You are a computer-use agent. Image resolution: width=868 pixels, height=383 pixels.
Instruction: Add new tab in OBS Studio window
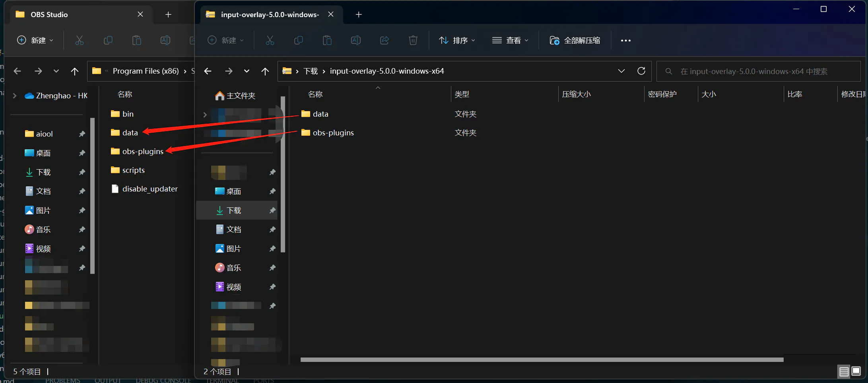coord(168,14)
